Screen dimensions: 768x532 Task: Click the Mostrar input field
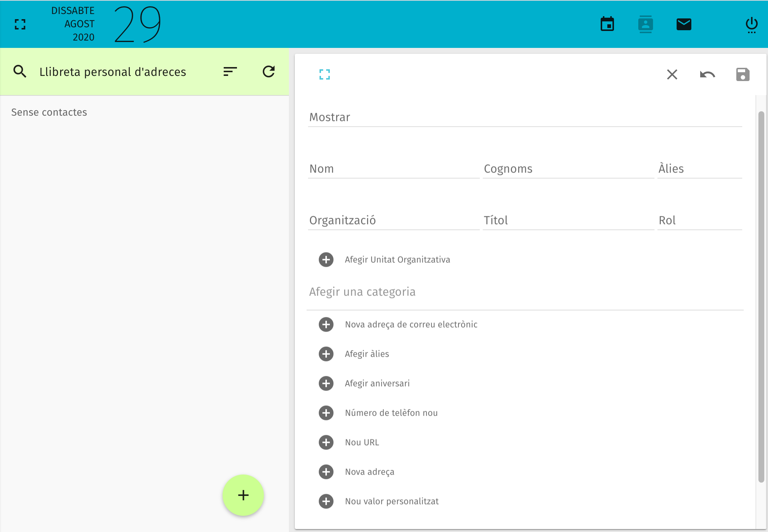tap(525, 117)
